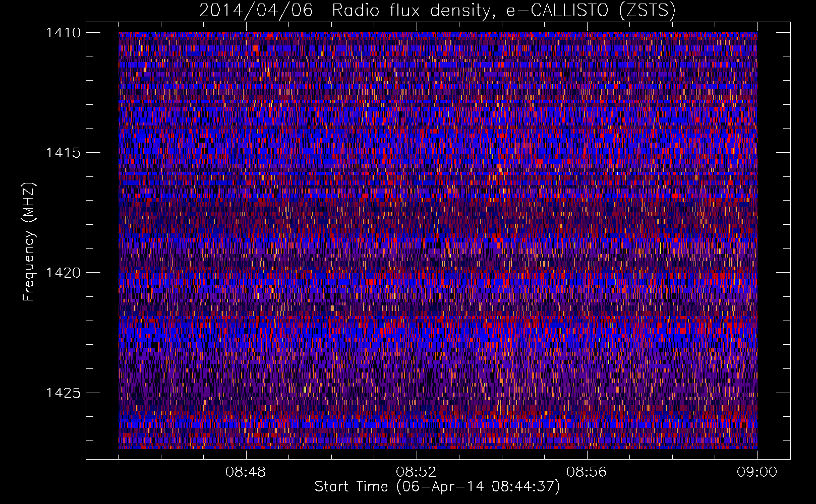Click the 08:52 time tick label

click(416, 472)
